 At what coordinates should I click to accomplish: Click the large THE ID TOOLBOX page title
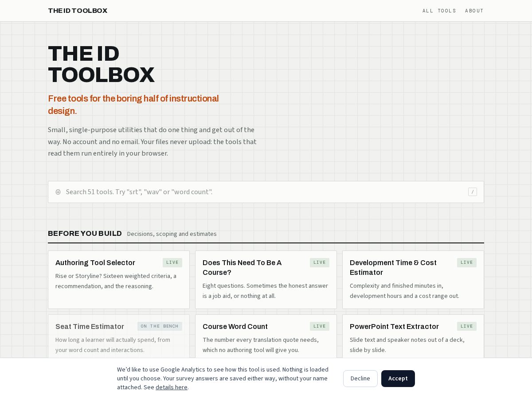point(101,64)
